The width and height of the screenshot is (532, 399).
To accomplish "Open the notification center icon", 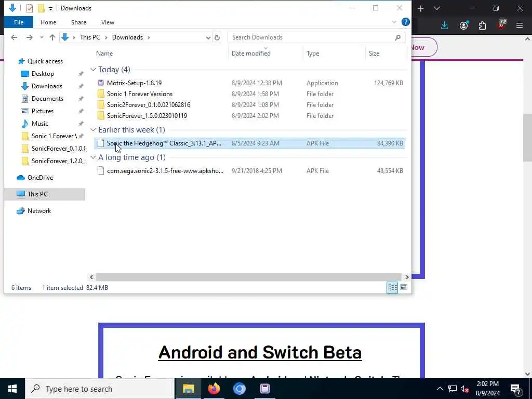I will coord(516,389).
